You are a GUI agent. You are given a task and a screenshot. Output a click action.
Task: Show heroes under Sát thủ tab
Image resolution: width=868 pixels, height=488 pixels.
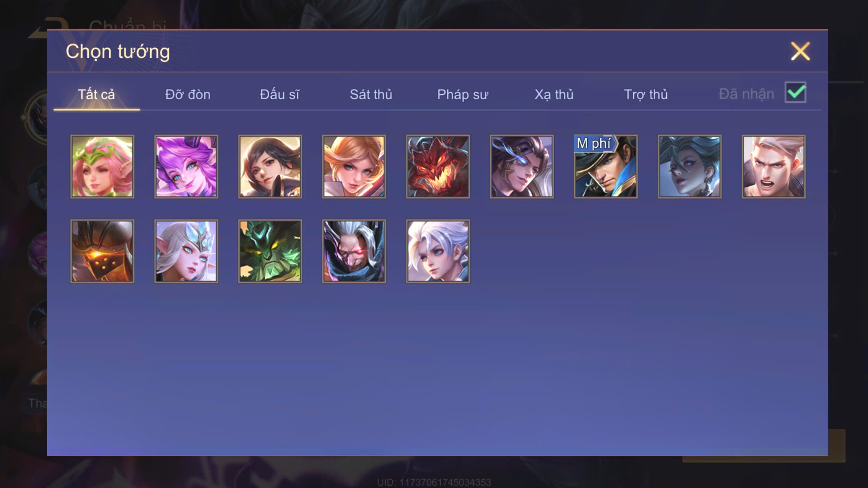click(x=371, y=95)
